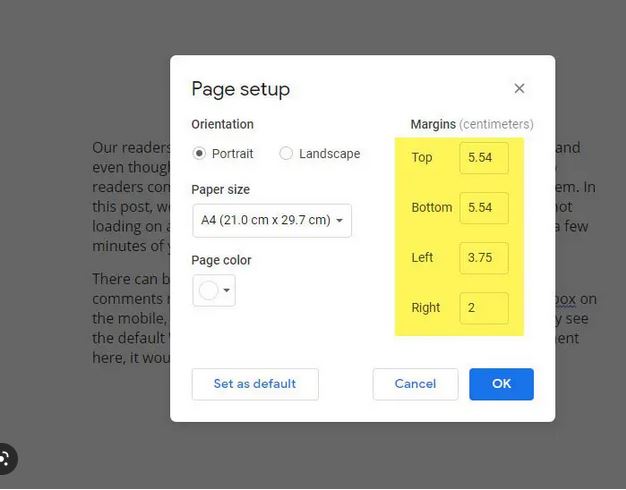
Task: Select the Portrait orientation radio button
Action: [199, 154]
